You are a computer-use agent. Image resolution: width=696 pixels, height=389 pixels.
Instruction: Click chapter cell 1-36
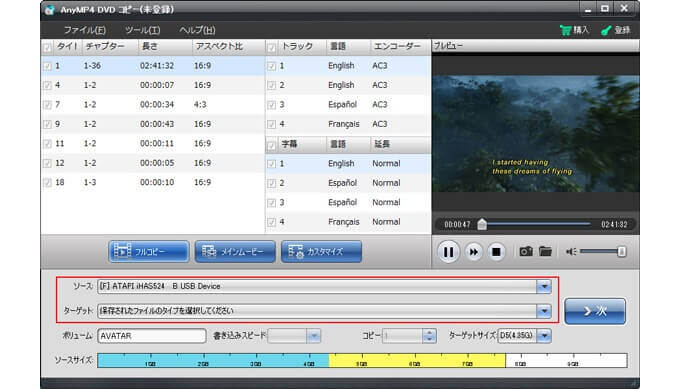(92, 66)
